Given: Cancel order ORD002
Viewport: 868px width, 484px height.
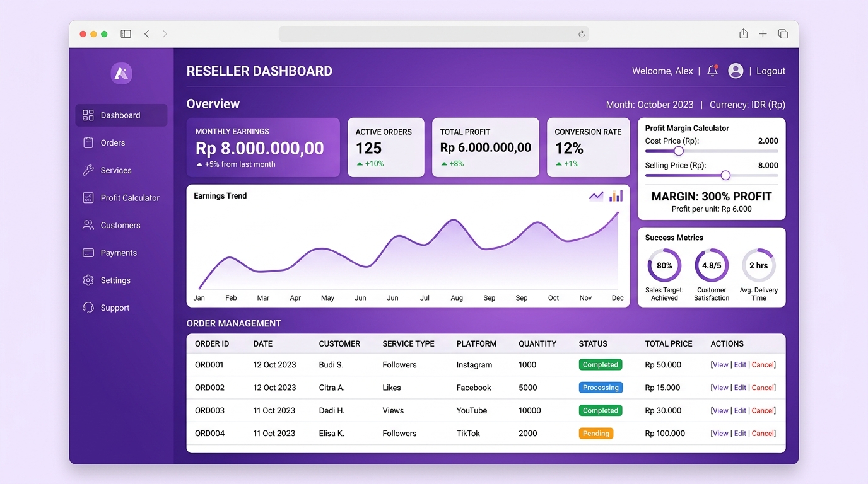Looking at the screenshot, I should 763,388.
